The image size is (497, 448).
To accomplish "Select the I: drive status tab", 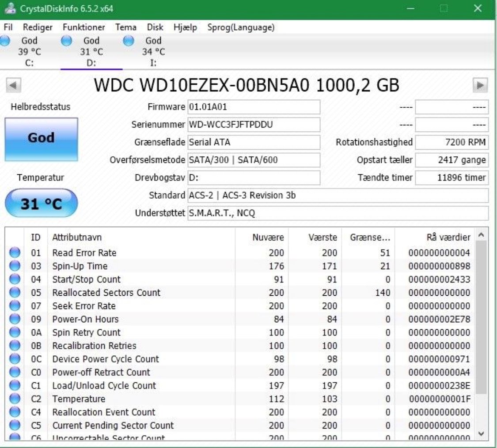I will coord(153,52).
